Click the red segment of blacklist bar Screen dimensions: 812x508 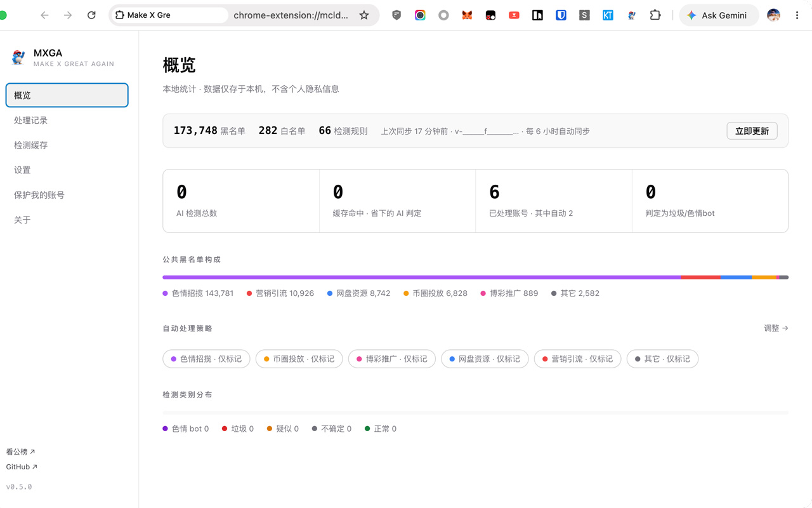pos(701,277)
